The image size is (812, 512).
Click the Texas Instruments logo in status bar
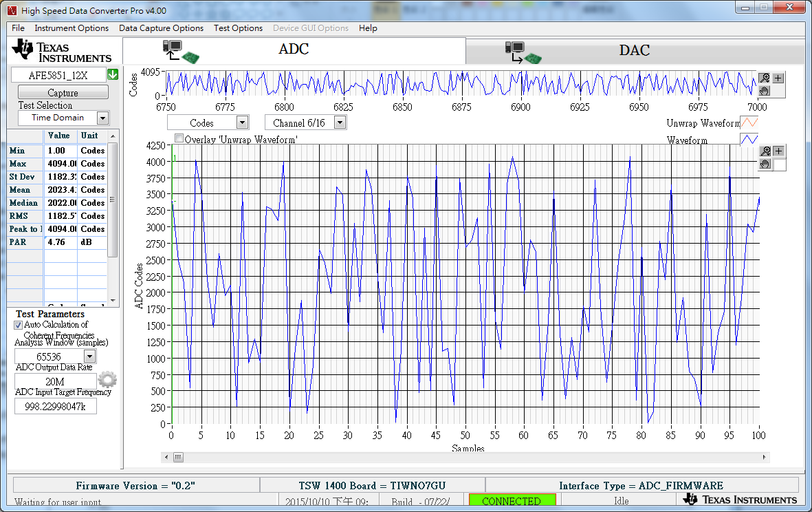click(740, 500)
